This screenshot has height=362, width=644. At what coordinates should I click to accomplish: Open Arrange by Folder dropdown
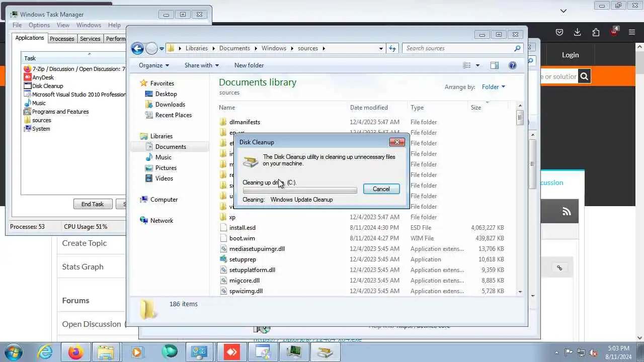pyautogui.click(x=493, y=87)
